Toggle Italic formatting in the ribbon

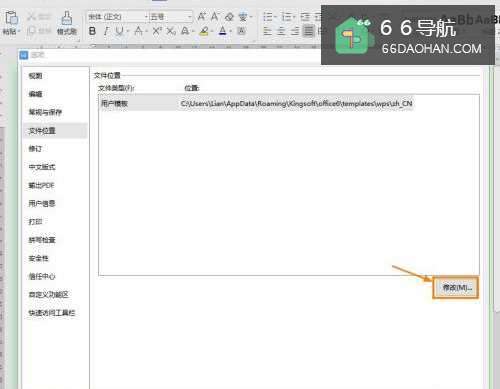pyautogui.click(x=106, y=31)
